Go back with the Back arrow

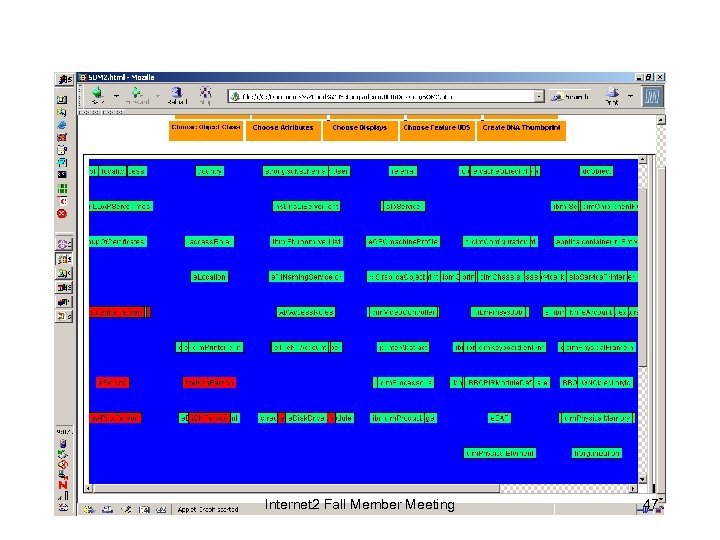click(97, 96)
